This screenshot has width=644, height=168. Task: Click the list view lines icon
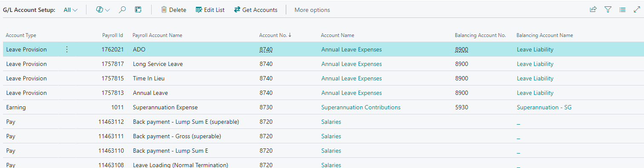click(622, 9)
